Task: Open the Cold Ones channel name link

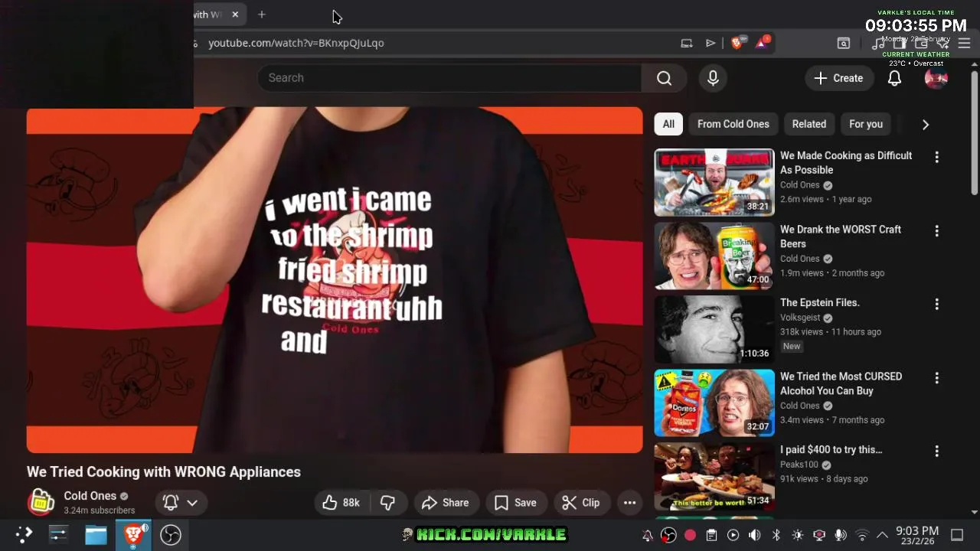Action: 90,496
